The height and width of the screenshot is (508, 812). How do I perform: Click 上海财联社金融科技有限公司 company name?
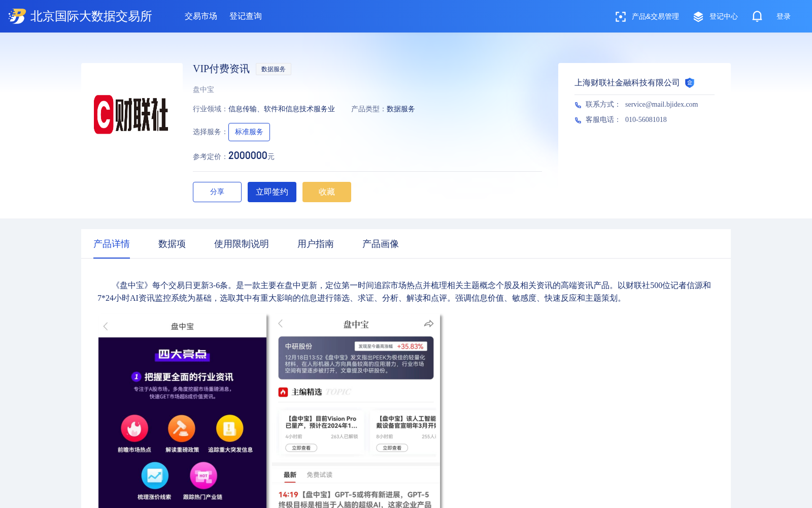pyautogui.click(x=627, y=83)
